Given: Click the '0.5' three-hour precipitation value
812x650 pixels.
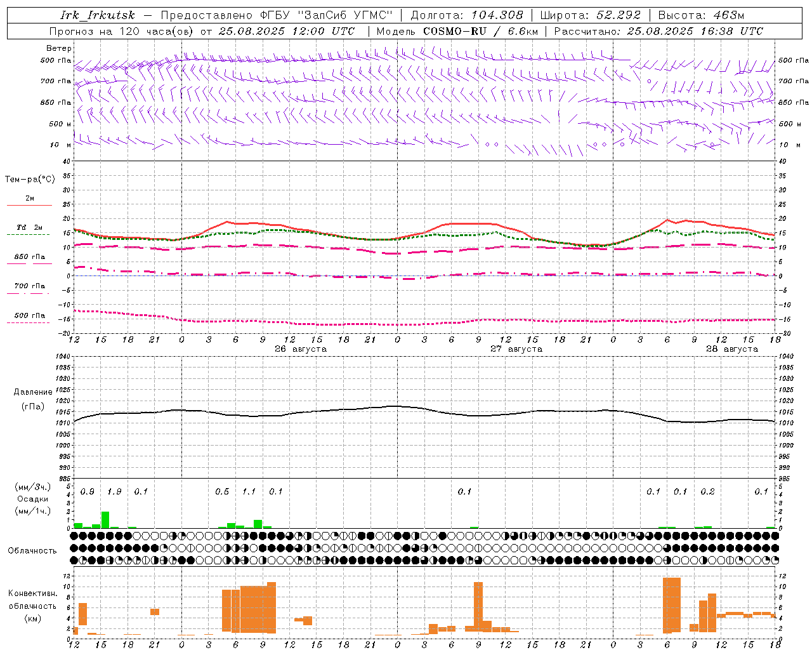Looking at the screenshot, I should pyautogui.click(x=222, y=492).
